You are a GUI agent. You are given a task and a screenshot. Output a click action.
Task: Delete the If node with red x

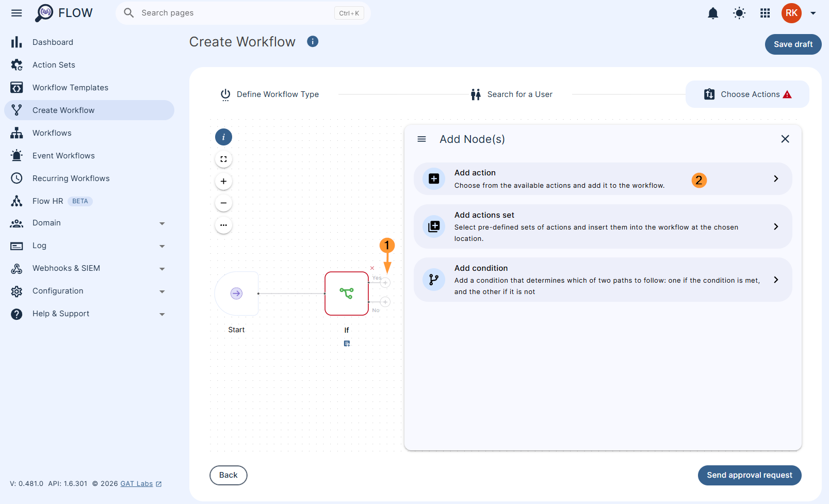click(x=372, y=268)
